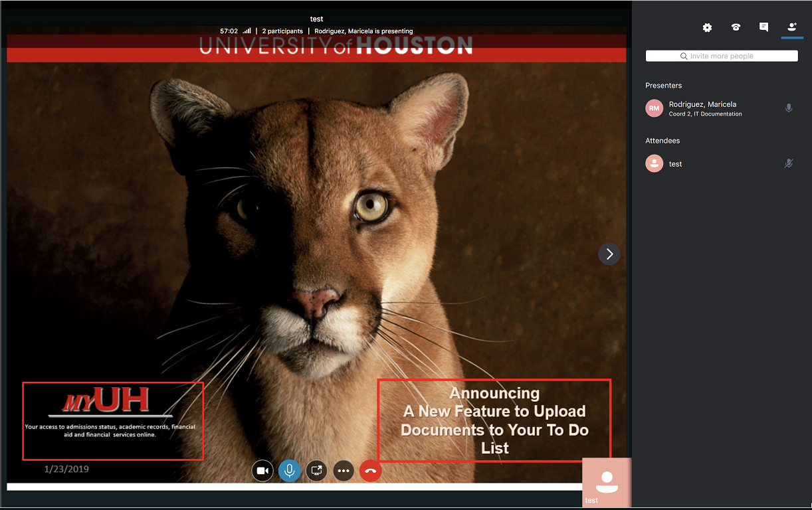Click the muted mic icon beside test
The height and width of the screenshot is (510, 812).
(789, 163)
